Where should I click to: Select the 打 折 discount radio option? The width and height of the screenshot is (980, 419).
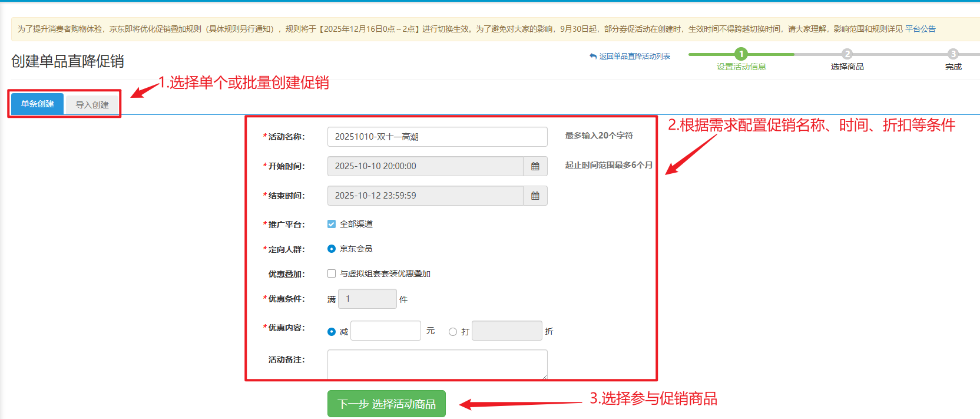pos(453,332)
